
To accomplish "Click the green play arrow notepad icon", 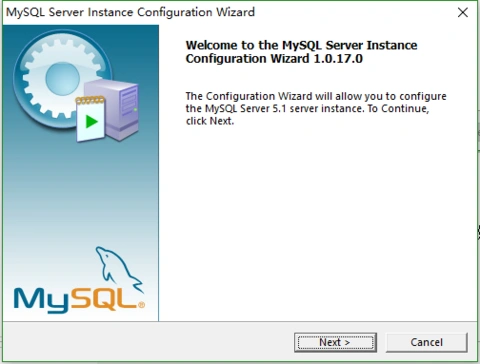I will 91,119.
